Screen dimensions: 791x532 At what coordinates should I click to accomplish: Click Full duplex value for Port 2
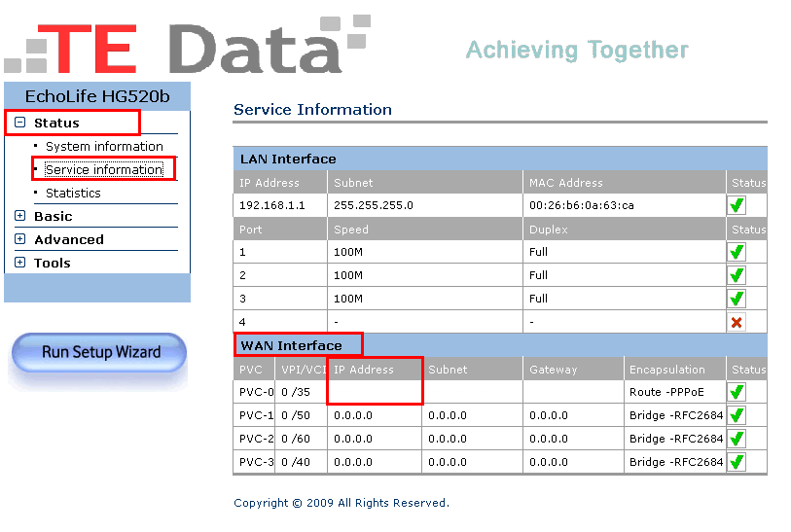click(538, 275)
